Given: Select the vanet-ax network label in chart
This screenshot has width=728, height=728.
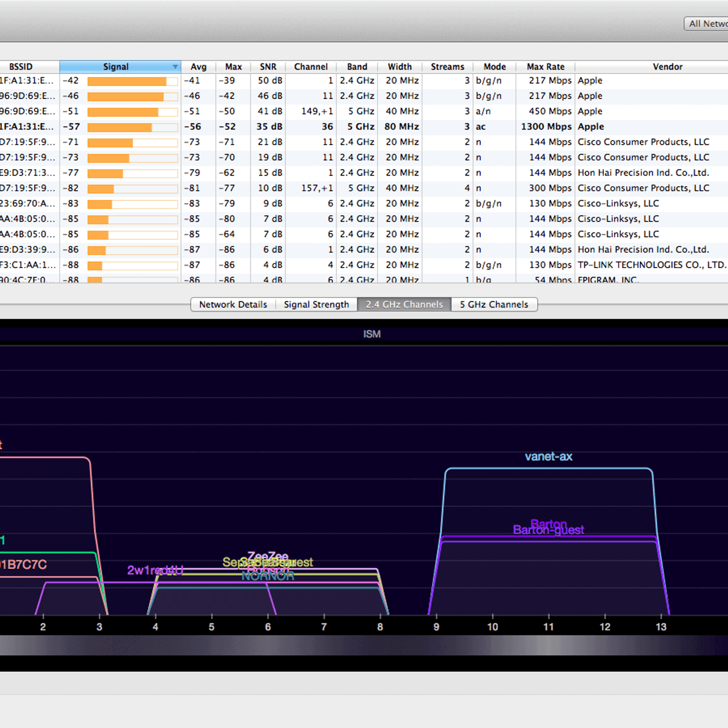Looking at the screenshot, I should point(548,457).
